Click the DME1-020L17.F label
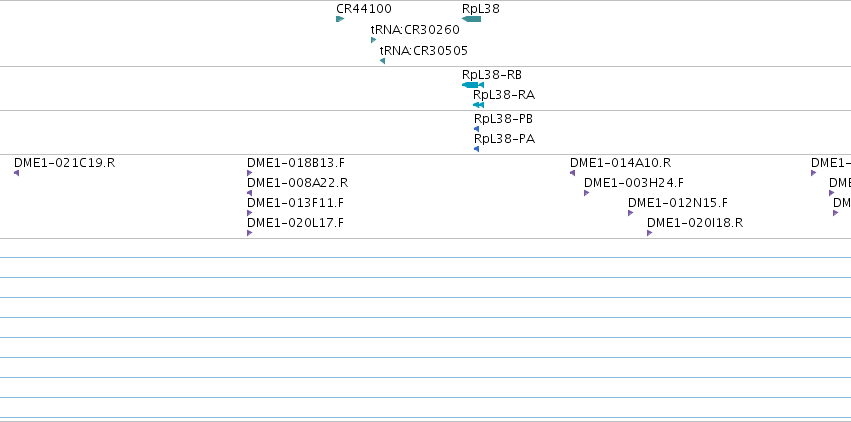The image size is (851, 422). point(296,223)
